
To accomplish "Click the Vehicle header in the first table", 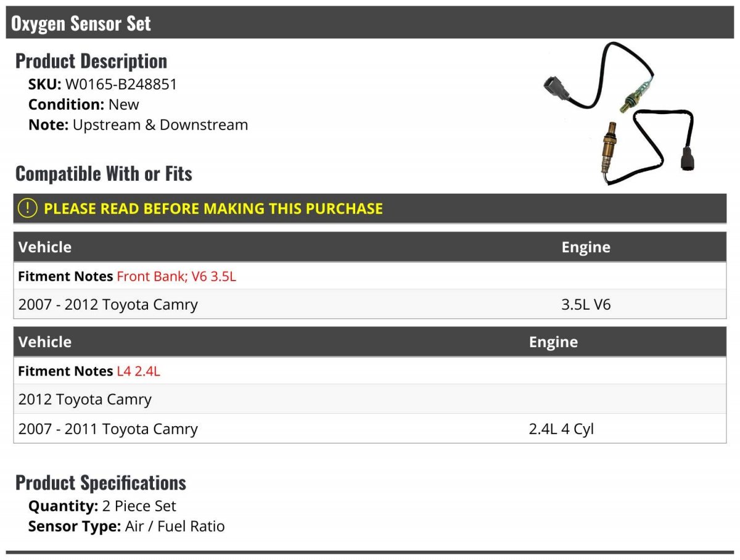I will coord(45,247).
